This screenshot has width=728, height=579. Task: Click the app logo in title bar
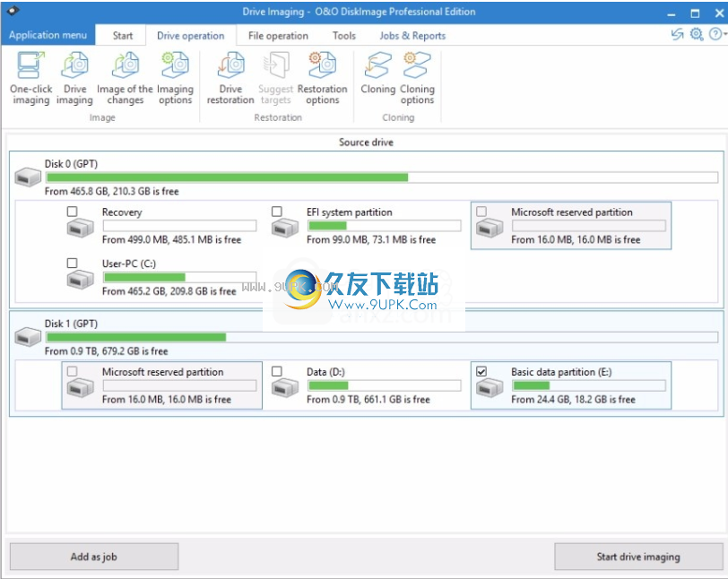pos(13,10)
